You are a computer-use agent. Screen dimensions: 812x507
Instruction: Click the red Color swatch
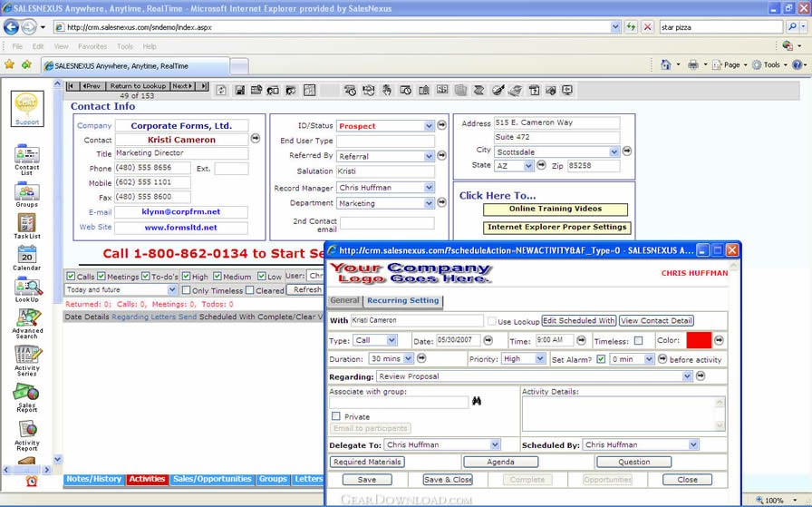point(699,340)
